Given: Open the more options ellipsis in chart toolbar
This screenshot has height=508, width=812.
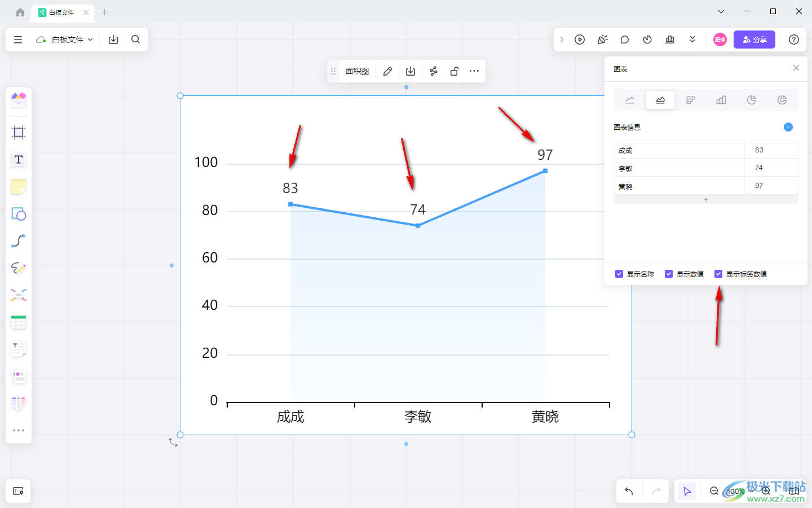Looking at the screenshot, I should coord(474,71).
